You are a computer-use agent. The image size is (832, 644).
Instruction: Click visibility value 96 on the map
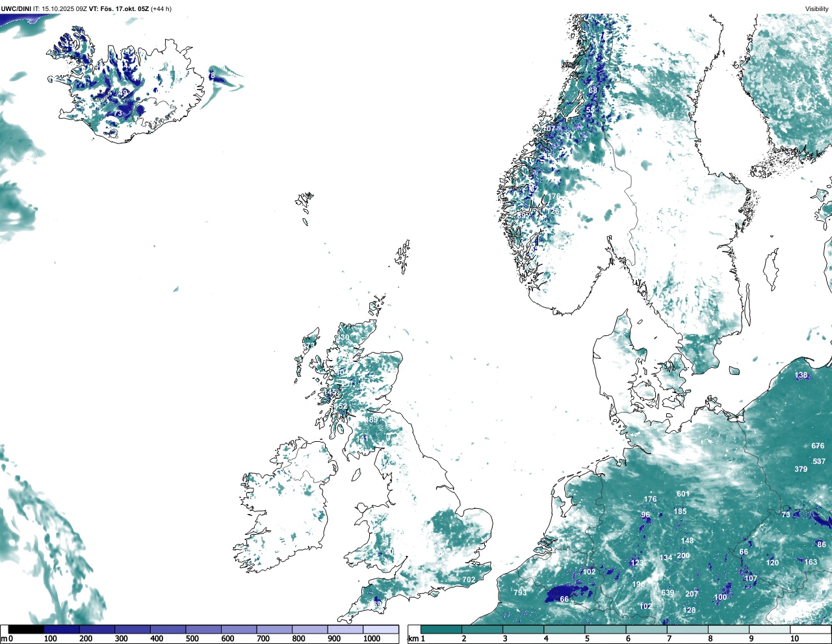[x=645, y=515]
